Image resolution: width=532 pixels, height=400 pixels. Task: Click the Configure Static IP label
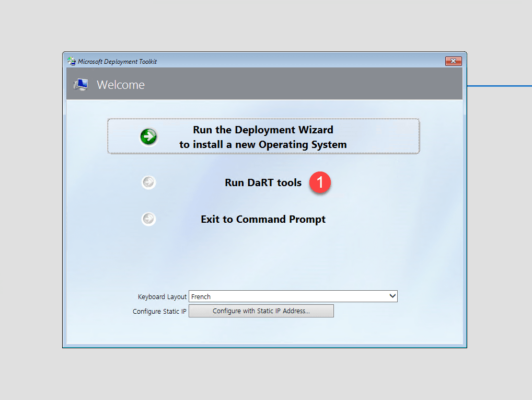(159, 311)
